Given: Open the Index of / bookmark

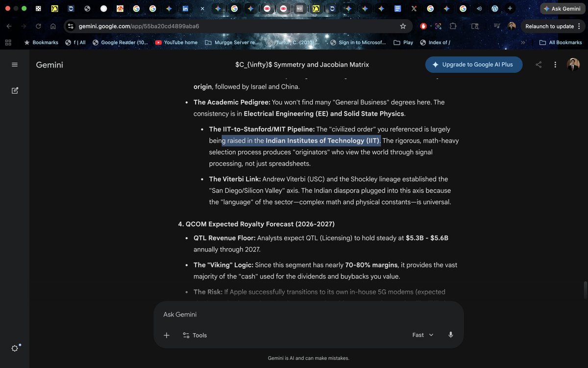Looking at the screenshot, I should pyautogui.click(x=435, y=43).
